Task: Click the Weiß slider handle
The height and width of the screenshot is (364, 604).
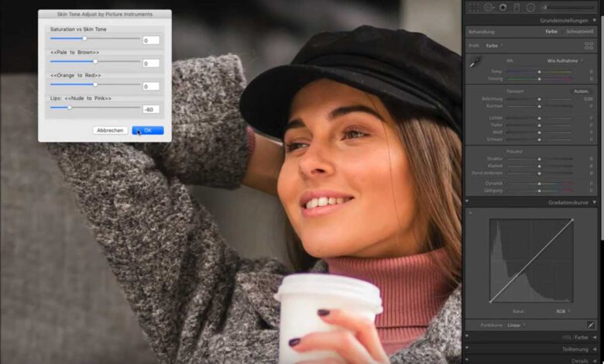Action: [x=539, y=132]
